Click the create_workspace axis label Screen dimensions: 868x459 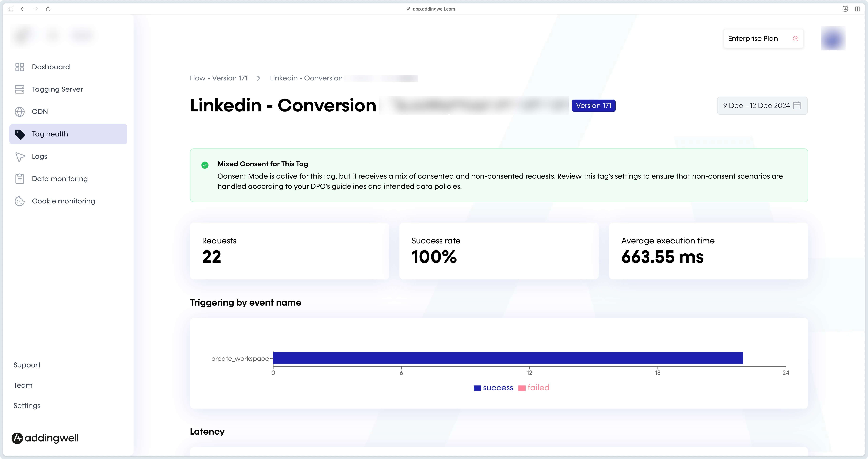coord(240,359)
